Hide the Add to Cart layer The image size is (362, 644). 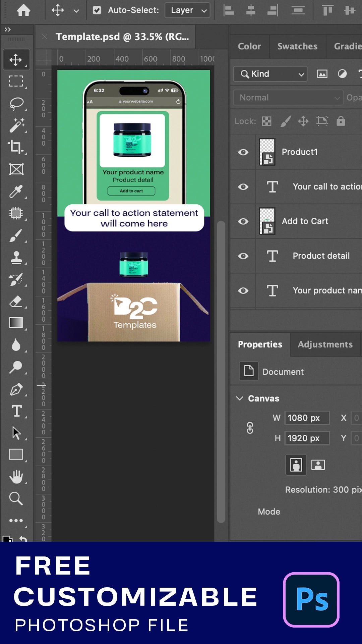(243, 221)
